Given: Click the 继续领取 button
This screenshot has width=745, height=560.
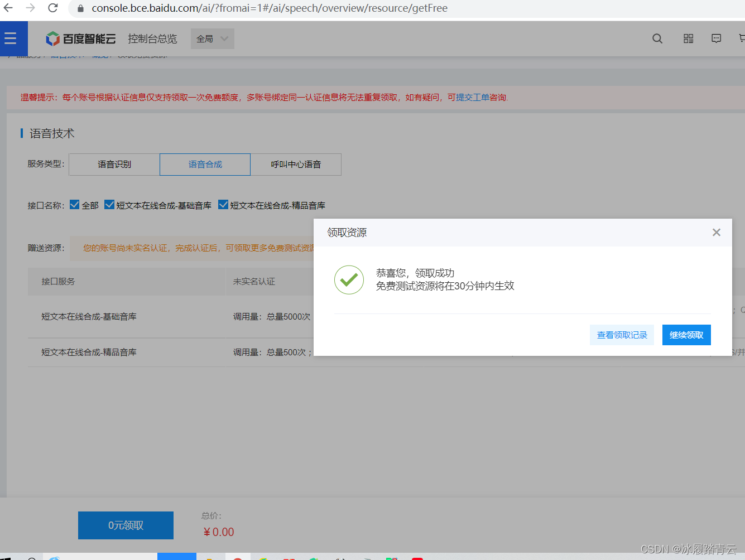Looking at the screenshot, I should pyautogui.click(x=686, y=335).
